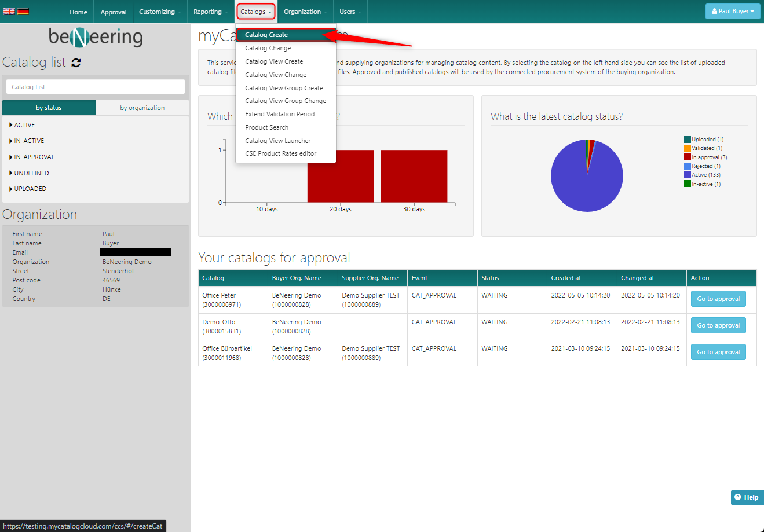Refresh the Catalog list with reload icon
Viewport: 764px width, 532px height.
coord(76,63)
